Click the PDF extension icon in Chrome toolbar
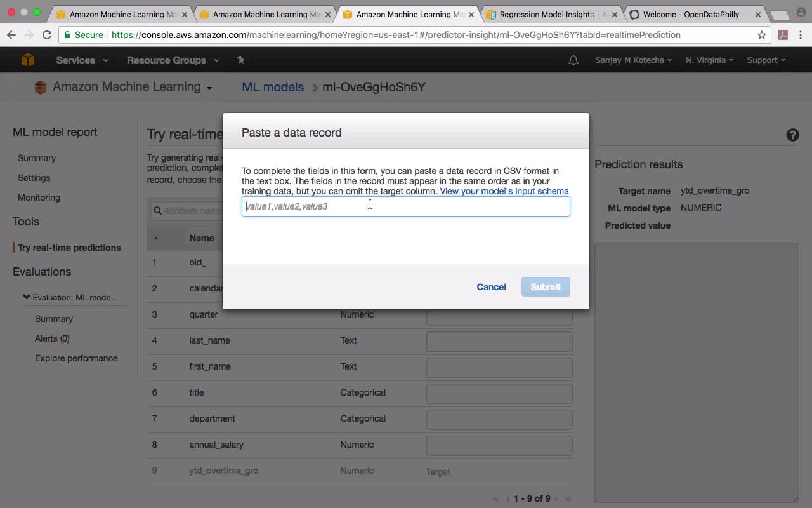 pyautogui.click(x=783, y=35)
